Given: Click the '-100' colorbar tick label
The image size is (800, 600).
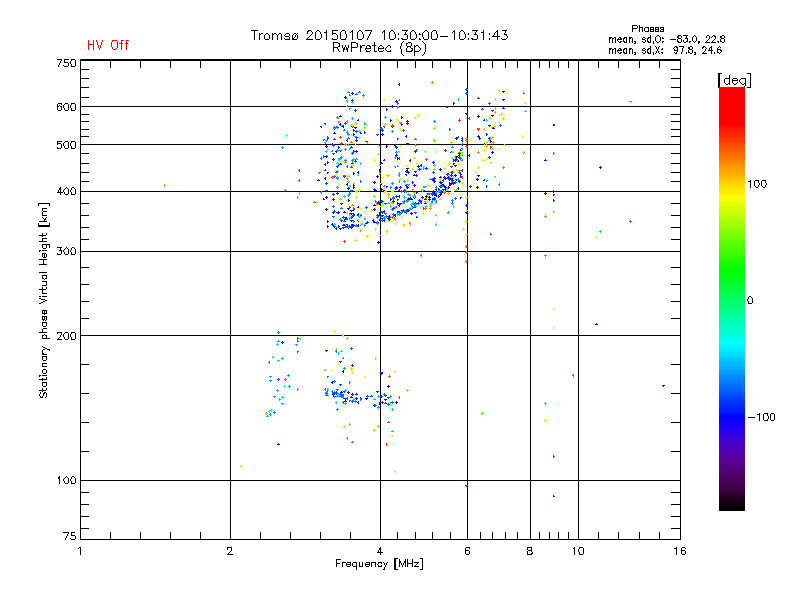Looking at the screenshot, I should tap(761, 417).
